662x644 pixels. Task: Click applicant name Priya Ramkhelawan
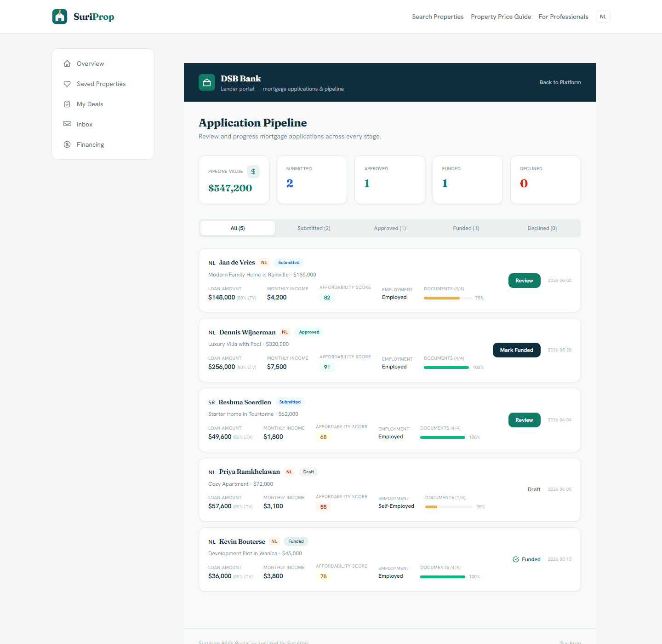click(x=250, y=472)
